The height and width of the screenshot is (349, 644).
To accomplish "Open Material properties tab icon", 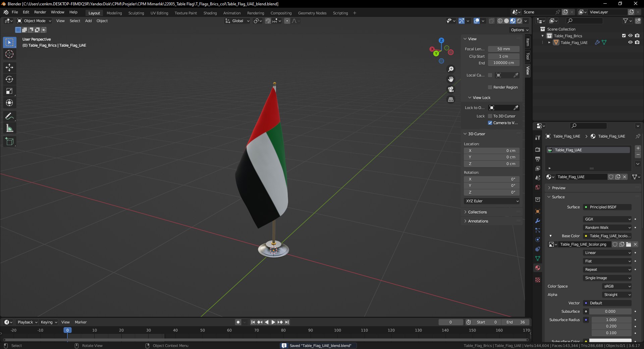I will coord(538,268).
